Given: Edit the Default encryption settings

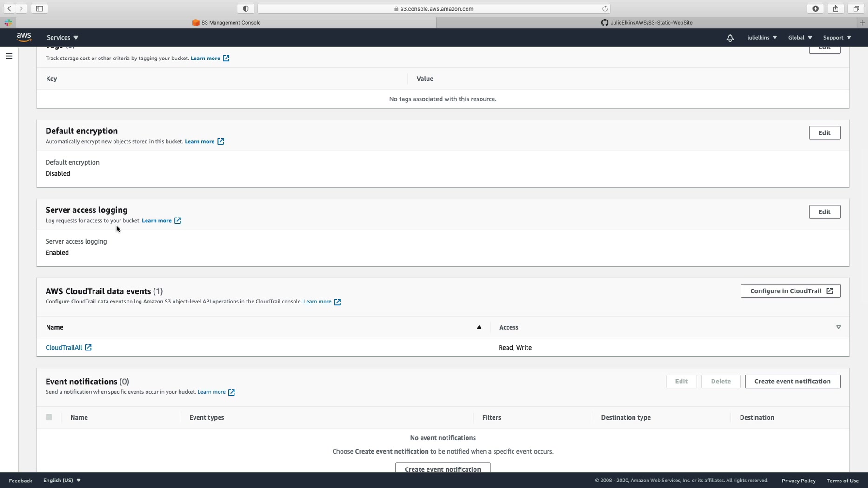Looking at the screenshot, I should click(x=824, y=133).
